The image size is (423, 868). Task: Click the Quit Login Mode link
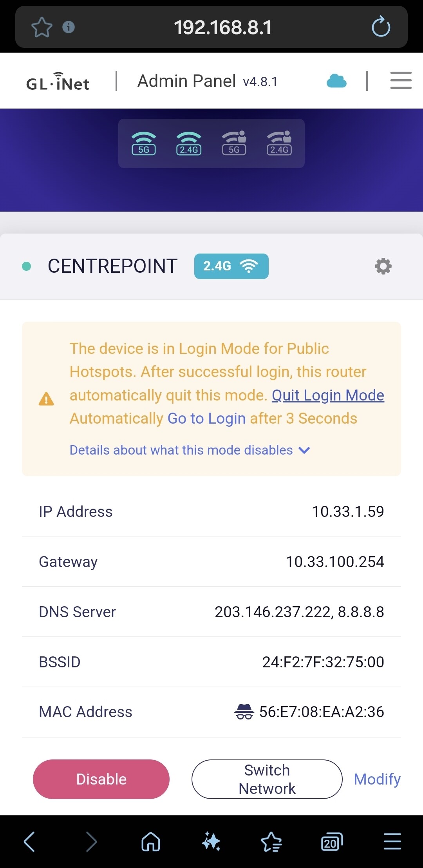[328, 395]
